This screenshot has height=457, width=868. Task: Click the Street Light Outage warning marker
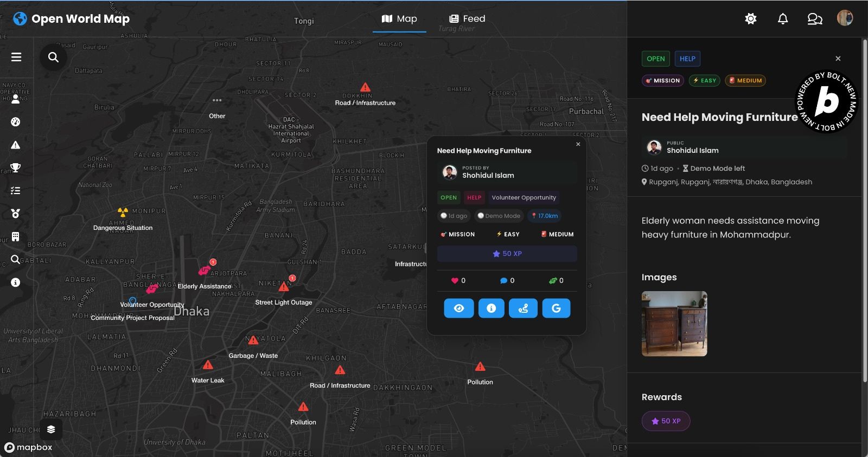pos(284,286)
